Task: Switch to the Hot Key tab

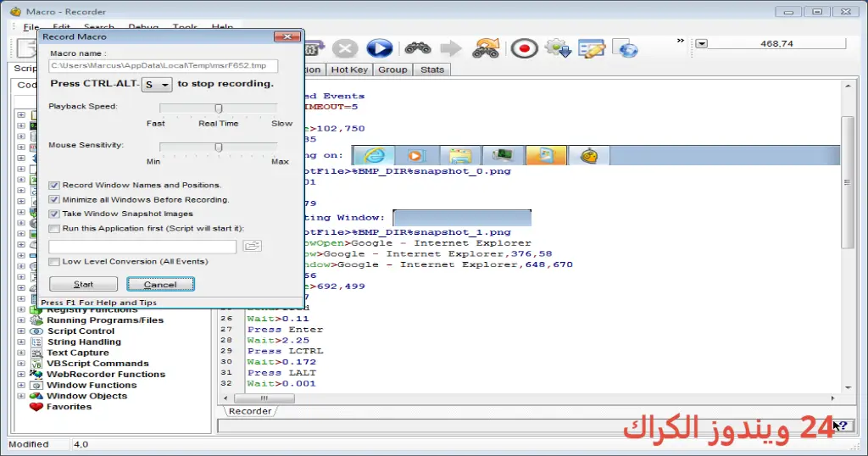Action: point(349,70)
